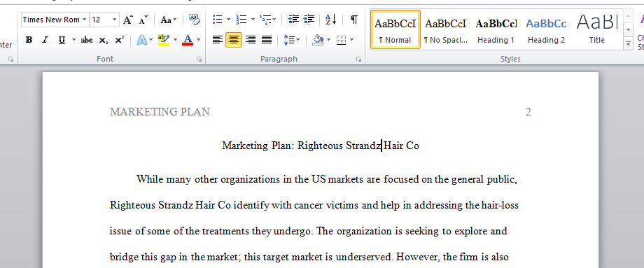Open the Numbering dropdown arrow
This screenshot has width=644, height=268.
[x=253, y=20]
